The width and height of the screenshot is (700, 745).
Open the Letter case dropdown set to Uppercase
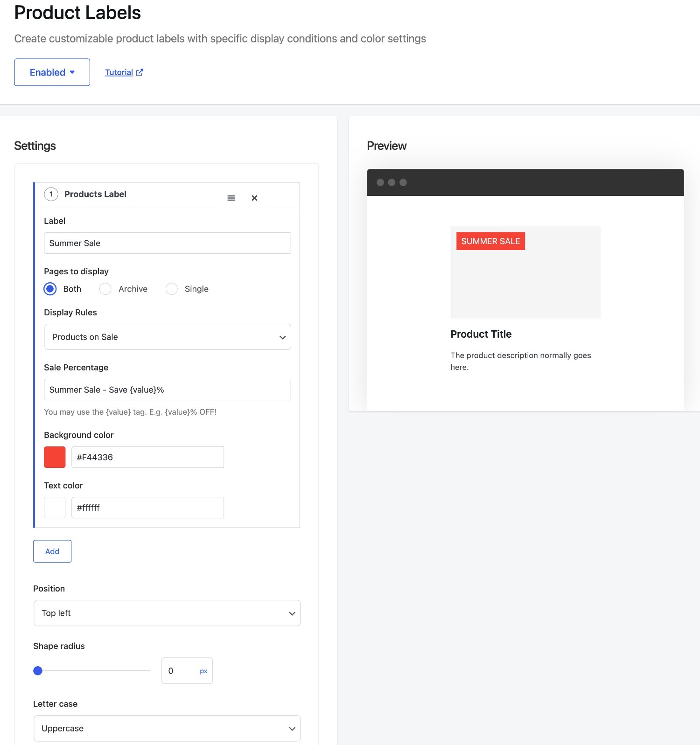click(x=167, y=728)
